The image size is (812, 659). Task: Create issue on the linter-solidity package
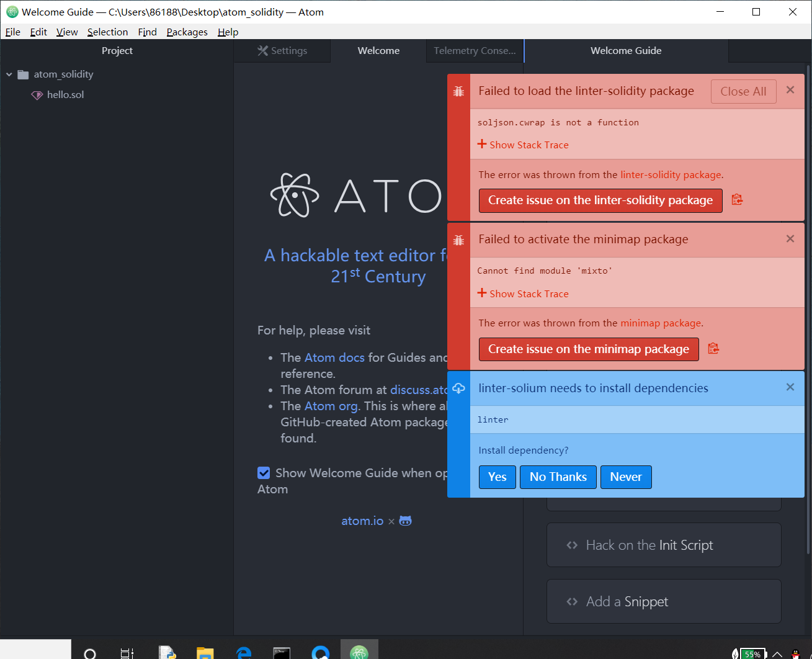[x=600, y=200]
